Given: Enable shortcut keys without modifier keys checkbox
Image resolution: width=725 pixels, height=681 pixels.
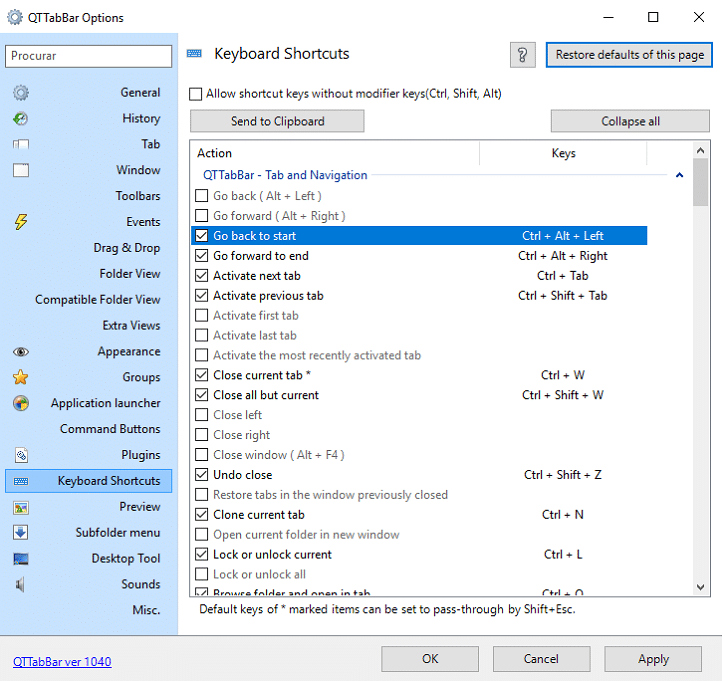Looking at the screenshot, I should [x=196, y=94].
